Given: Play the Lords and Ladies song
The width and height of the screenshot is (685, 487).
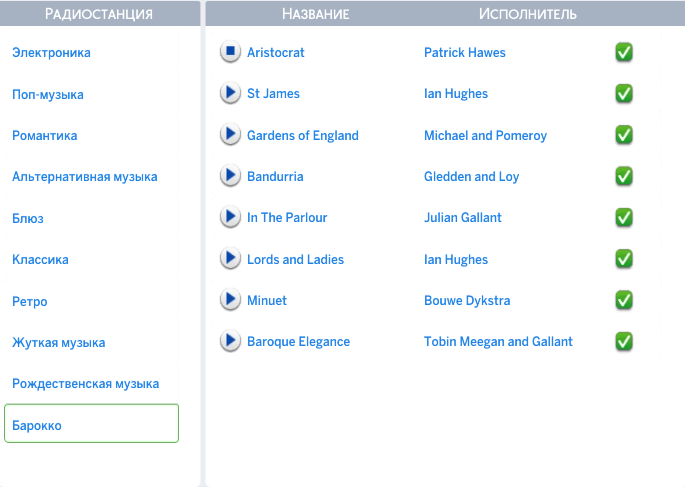Looking at the screenshot, I should click(x=230, y=259).
